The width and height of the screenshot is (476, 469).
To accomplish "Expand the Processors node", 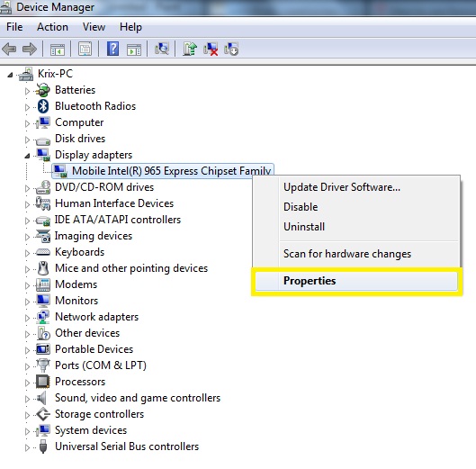I will (27, 383).
